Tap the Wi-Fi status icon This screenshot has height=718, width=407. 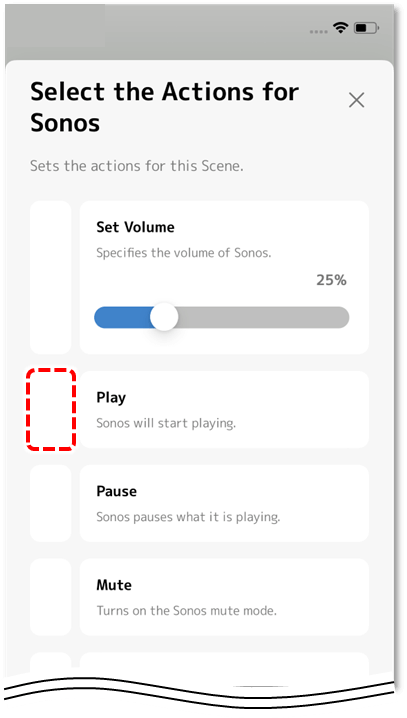[x=340, y=28]
